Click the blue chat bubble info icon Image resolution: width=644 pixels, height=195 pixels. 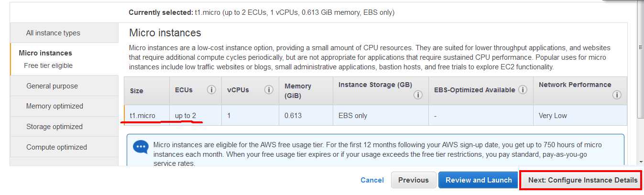(x=141, y=147)
